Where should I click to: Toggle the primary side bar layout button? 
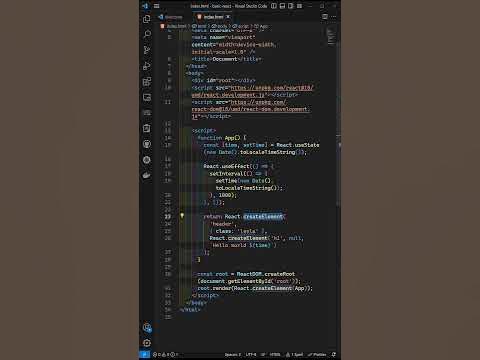274,6
